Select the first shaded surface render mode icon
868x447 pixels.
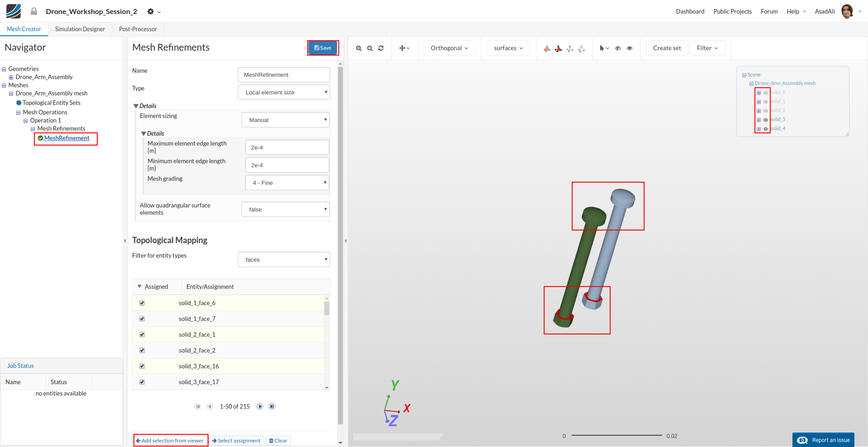[x=547, y=48]
